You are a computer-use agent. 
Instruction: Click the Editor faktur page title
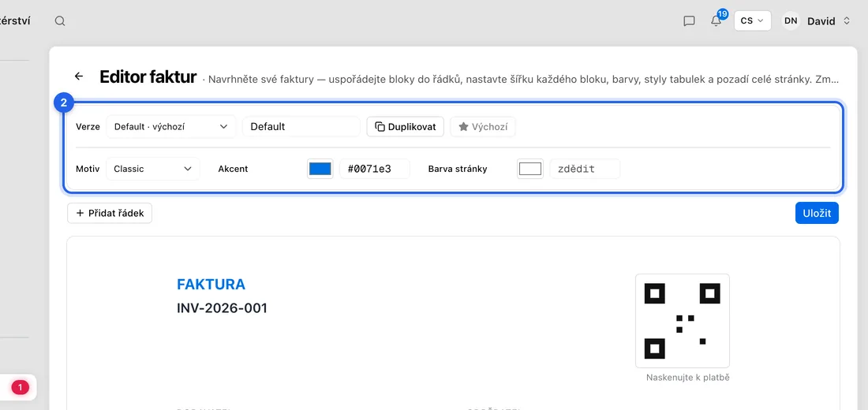click(x=148, y=77)
